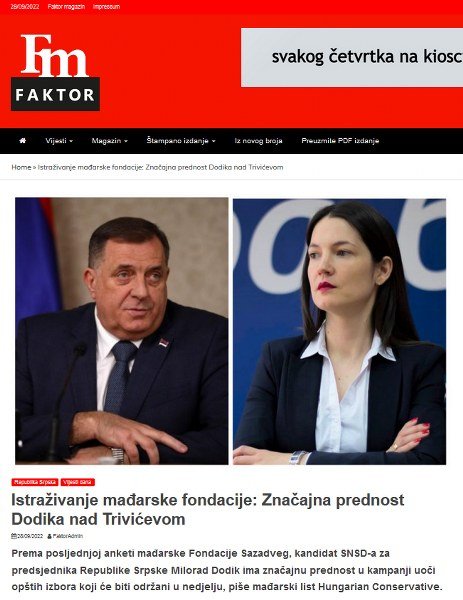The image size is (463, 600).
Task: Click the left photo of man in suit
Action: point(122,331)
